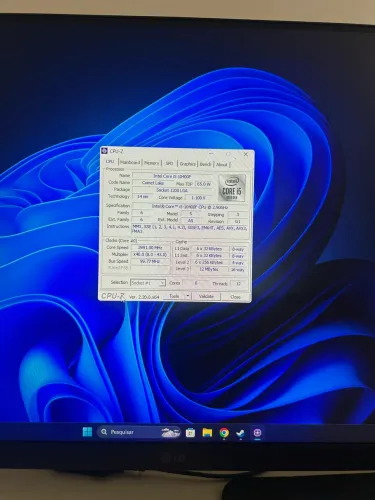The image size is (375, 500).
Task: Click the Technology 14 nm value
Action: point(143,197)
